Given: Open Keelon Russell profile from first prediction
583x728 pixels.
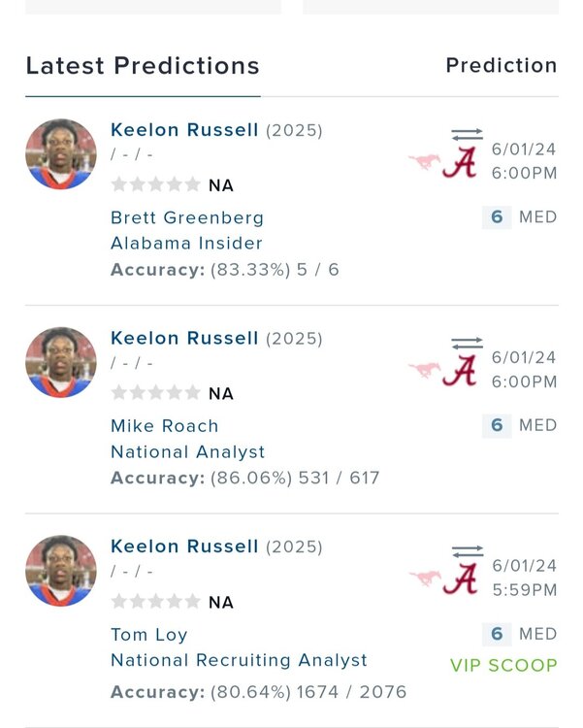Looking at the screenshot, I should (184, 130).
